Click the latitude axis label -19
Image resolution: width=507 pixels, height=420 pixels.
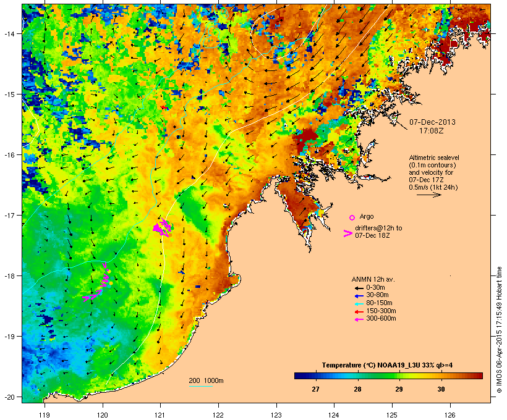click(9, 337)
